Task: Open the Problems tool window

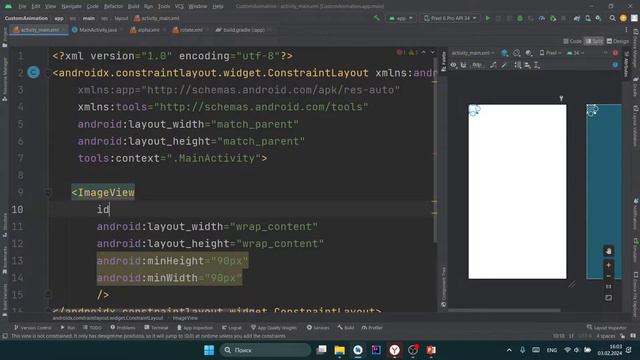Action: click(x=123, y=328)
